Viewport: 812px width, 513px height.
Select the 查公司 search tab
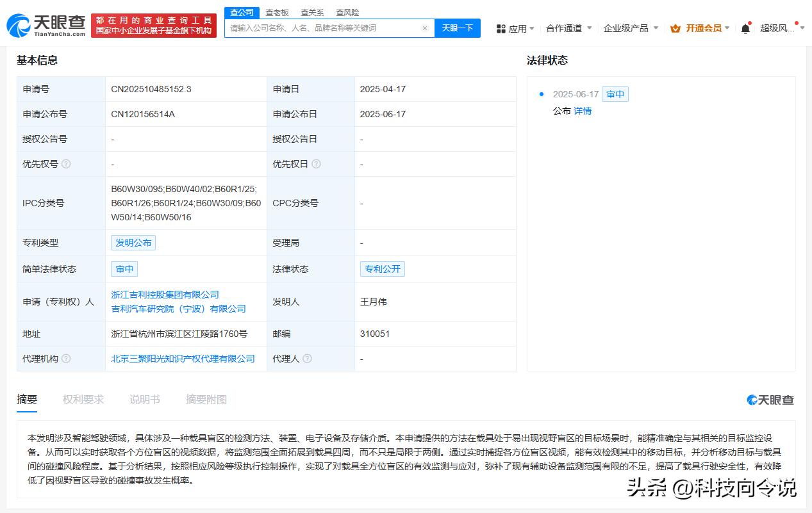click(242, 12)
